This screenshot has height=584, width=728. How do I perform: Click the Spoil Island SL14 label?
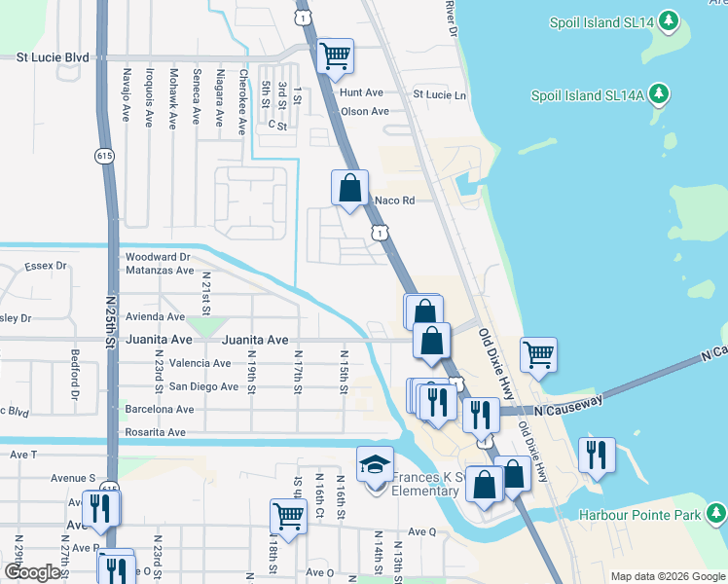(601, 22)
